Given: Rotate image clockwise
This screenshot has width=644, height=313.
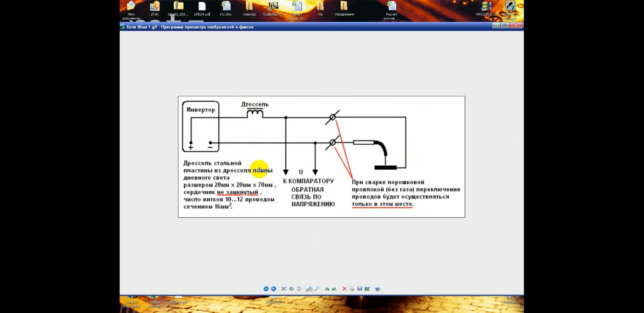Looking at the screenshot, I should [x=327, y=289].
